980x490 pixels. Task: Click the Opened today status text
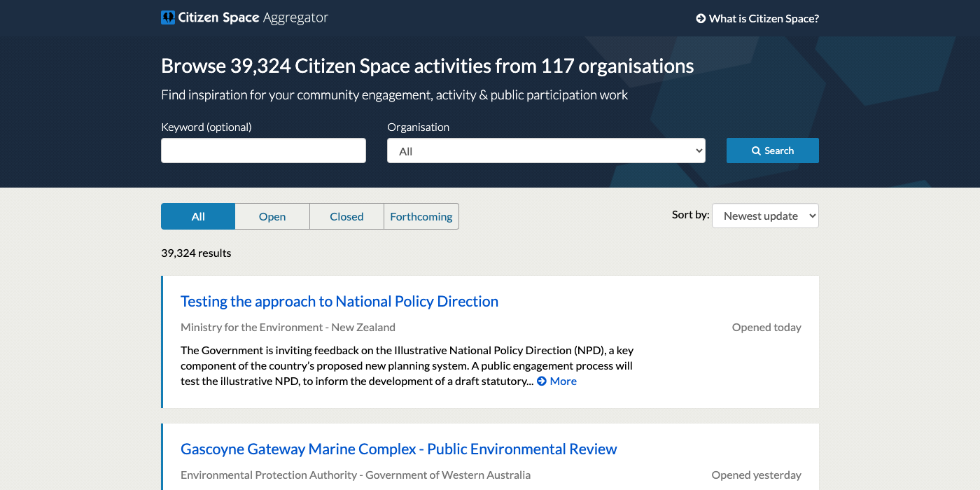coord(766,327)
